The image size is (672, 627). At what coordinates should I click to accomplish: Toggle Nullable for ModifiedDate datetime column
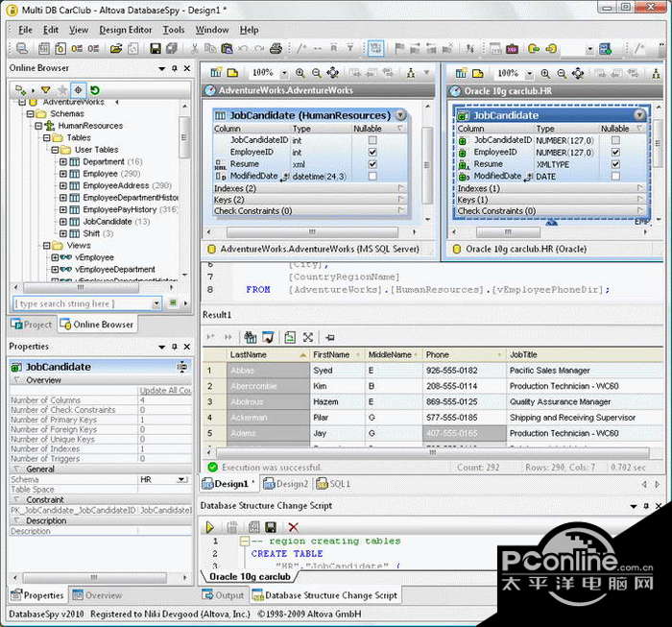click(x=372, y=176)
